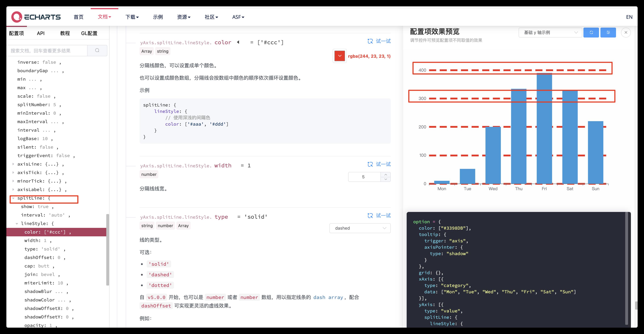The width and height of the screenshot is (644, 334).
Task: Decrease the width stepper value
Action: 386,179
